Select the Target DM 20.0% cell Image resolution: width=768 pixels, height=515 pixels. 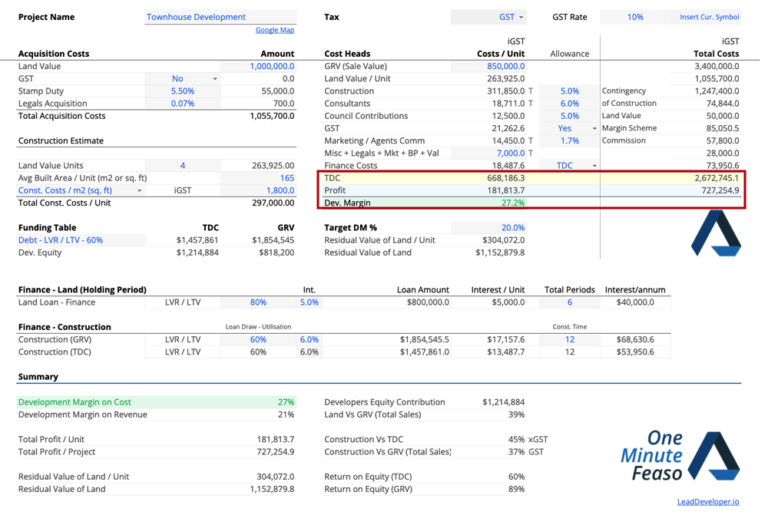pyautogui.click(x=489, y=228)
